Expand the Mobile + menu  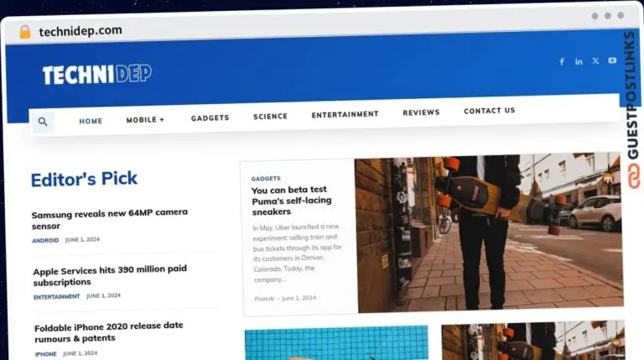pos(145,120)
